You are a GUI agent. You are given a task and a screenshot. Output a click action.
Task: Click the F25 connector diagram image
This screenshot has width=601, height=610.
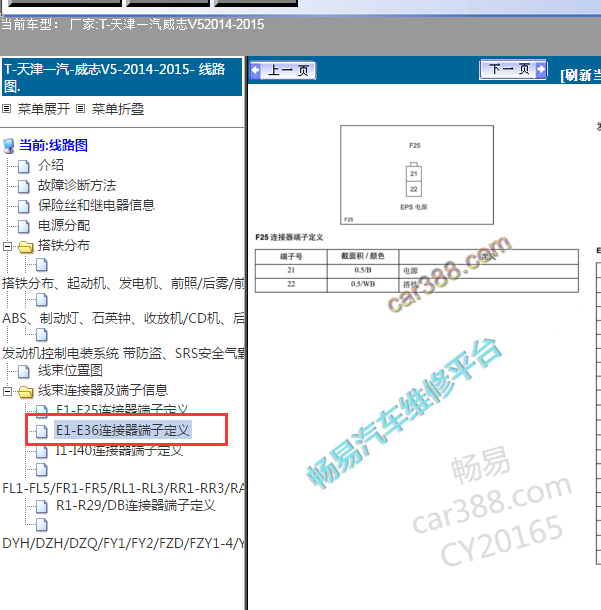(x=417, y=175)
